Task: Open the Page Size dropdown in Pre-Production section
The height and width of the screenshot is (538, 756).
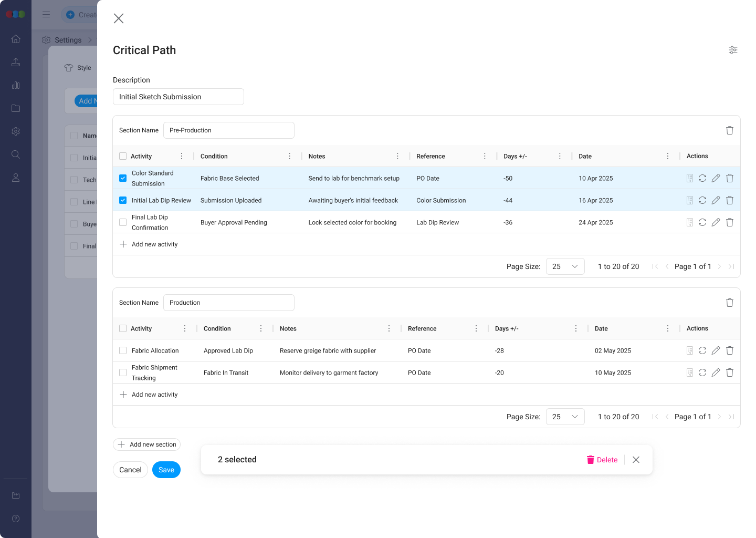Action: coord(565,266)
